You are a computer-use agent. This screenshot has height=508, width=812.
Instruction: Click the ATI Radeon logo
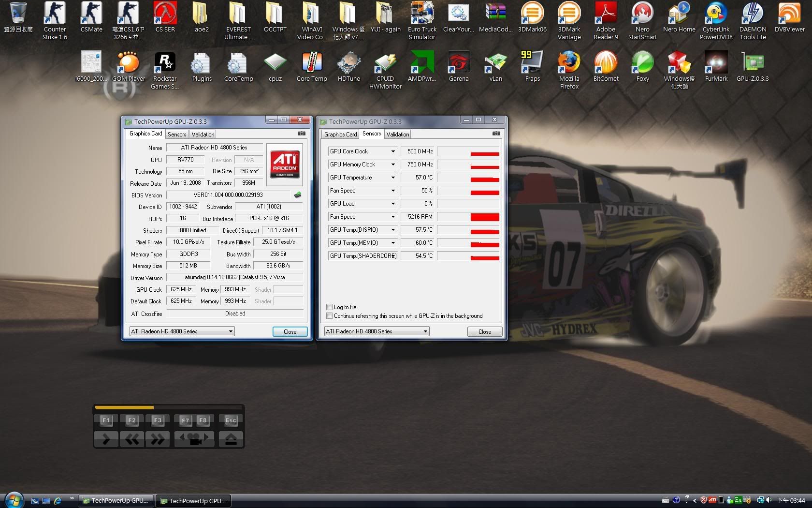[x=285, y=164]
